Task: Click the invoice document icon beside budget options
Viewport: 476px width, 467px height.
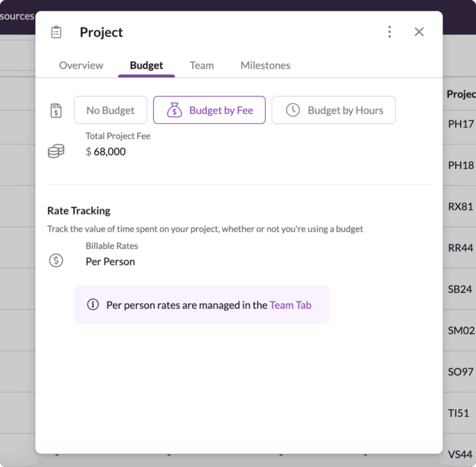Action: point(56,111)
